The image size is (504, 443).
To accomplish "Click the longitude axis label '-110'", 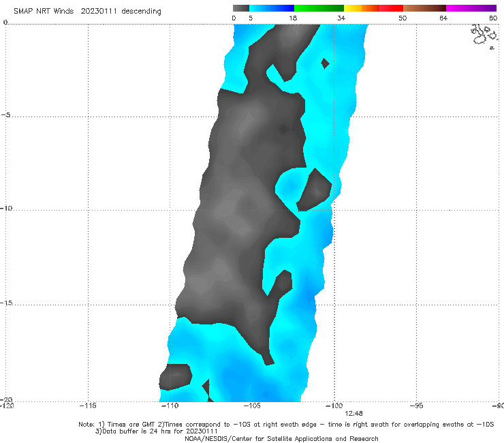I will (170, 406).
